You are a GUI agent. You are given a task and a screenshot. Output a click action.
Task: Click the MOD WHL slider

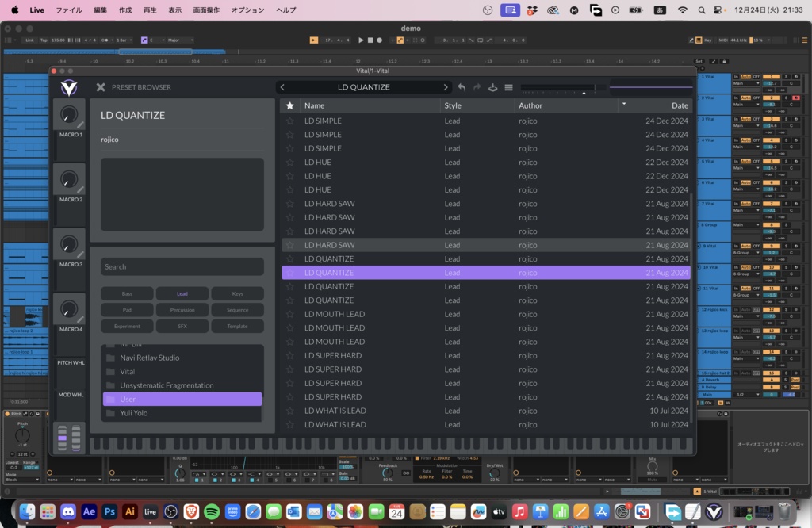tap(75, 438)
